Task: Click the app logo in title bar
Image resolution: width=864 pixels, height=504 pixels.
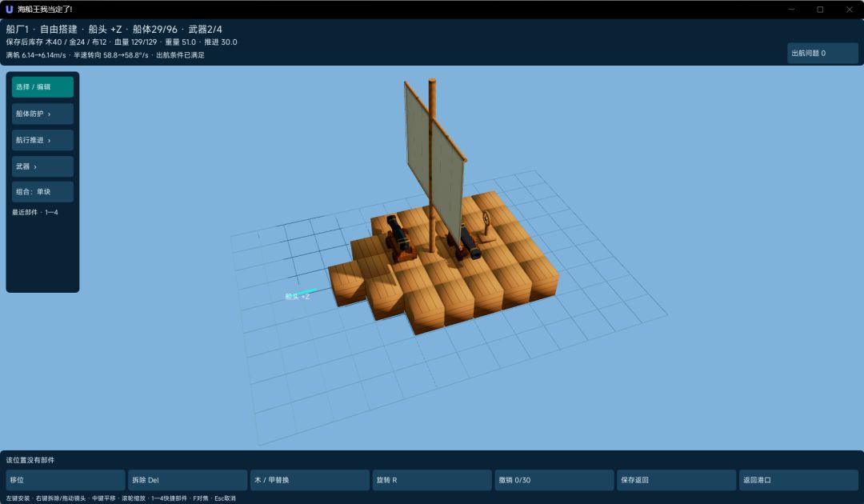Action: click(x=9, y=10)
